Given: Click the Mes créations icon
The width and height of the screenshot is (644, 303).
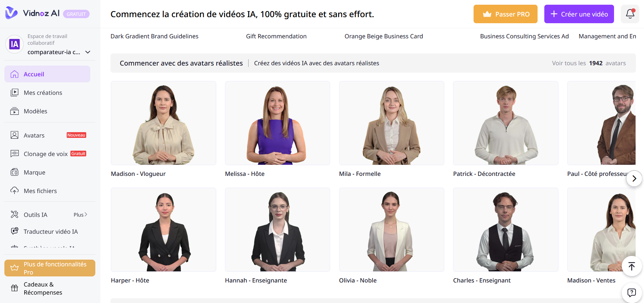Looking at the screenshot, I should tap(14, 92).
